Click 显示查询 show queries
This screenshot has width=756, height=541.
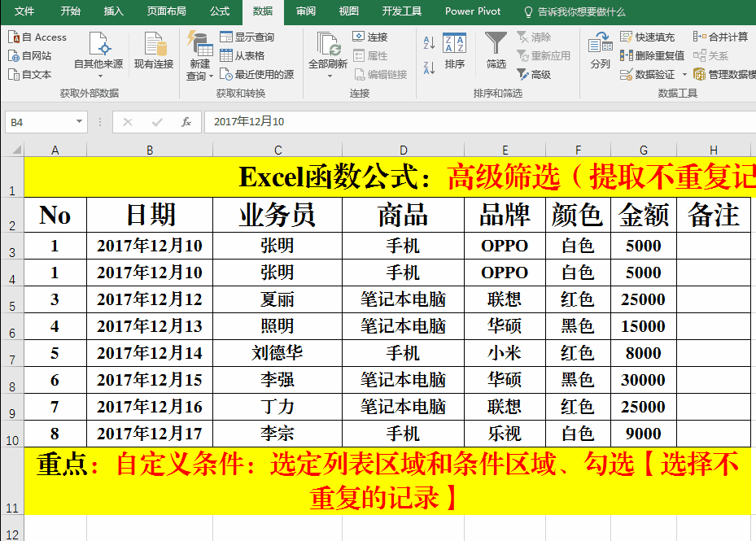247,37
